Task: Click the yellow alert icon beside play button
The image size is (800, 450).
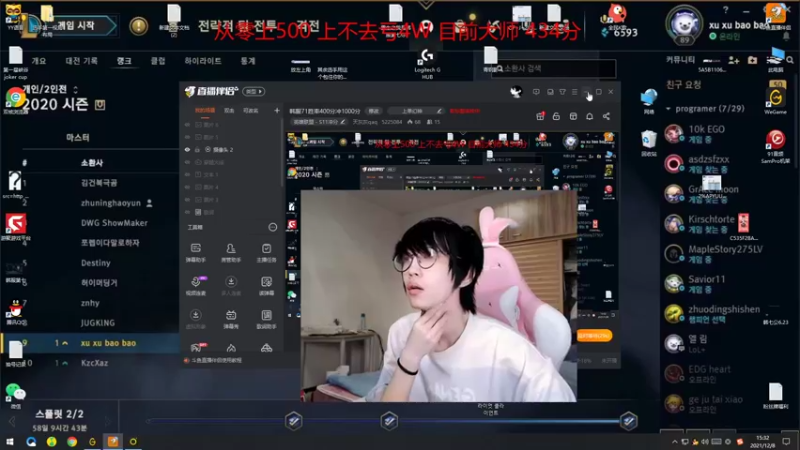Action: click(x=138, y=26)
